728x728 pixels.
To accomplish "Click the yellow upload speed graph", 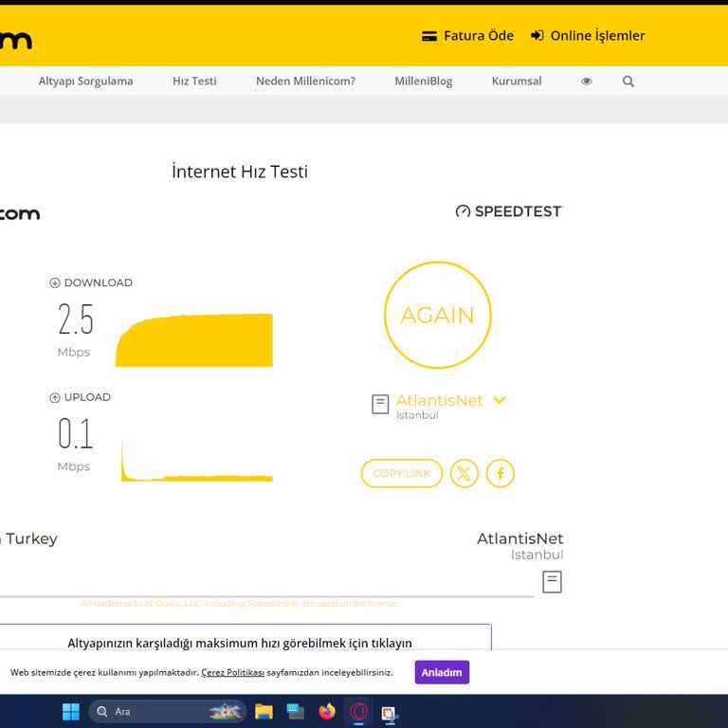I will click(x=197, y=461).
